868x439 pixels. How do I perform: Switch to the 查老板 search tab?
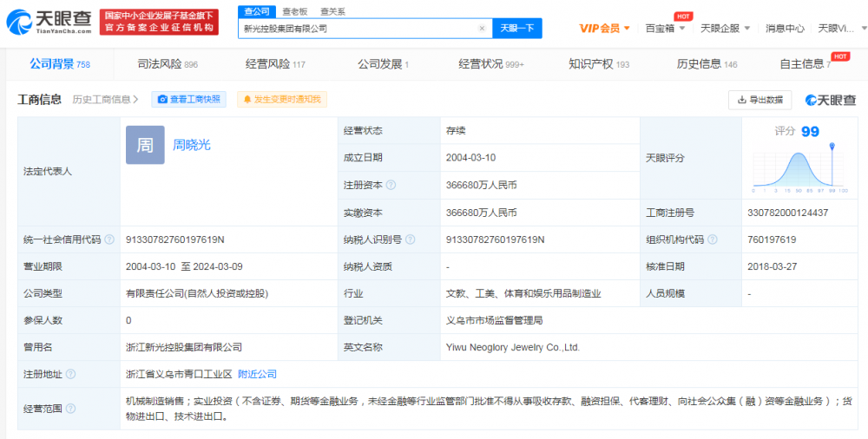(294, 11)
